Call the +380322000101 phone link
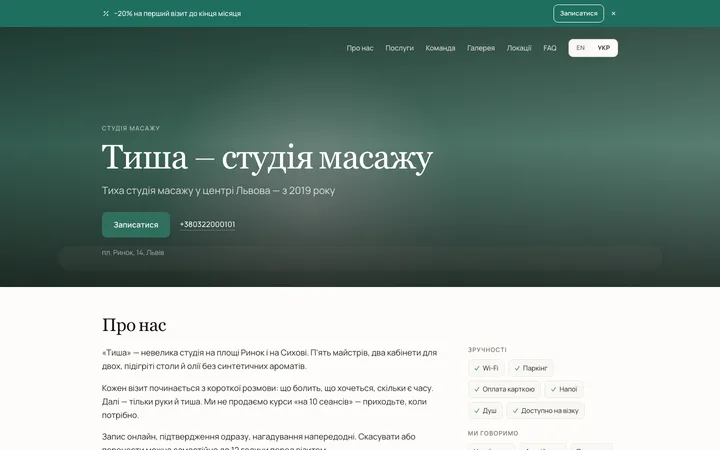The height and width of the screenshot is (450, 720). 208,225
